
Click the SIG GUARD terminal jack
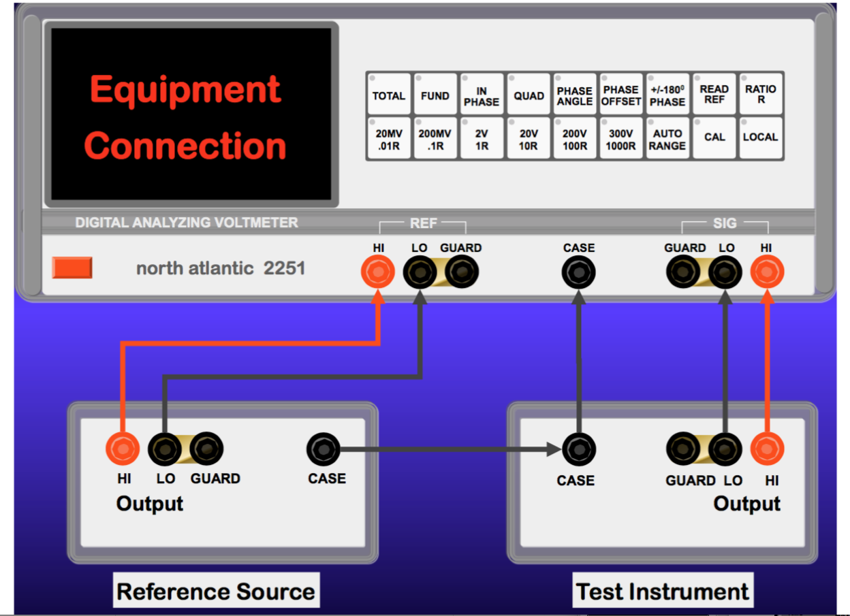click(682, 273)
